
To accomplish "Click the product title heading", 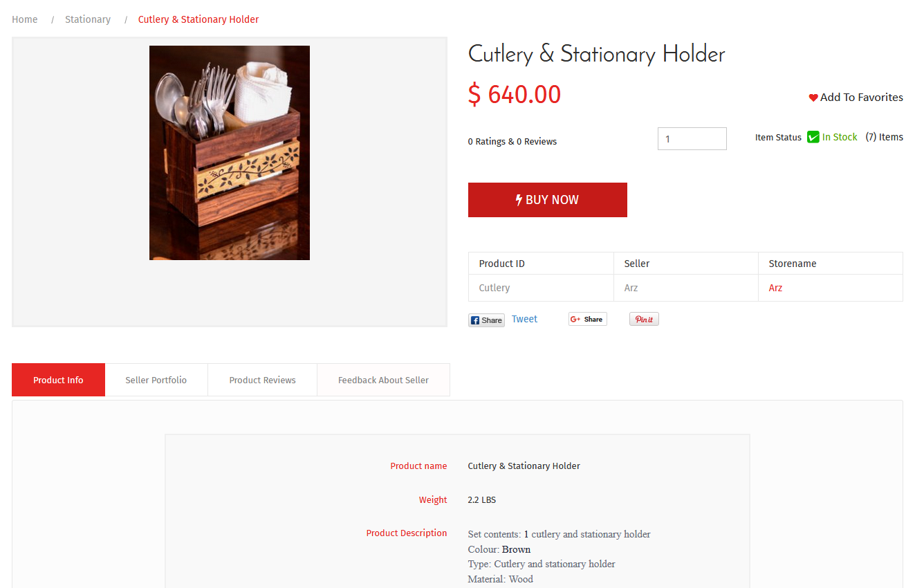I will (x=596, y=55).
